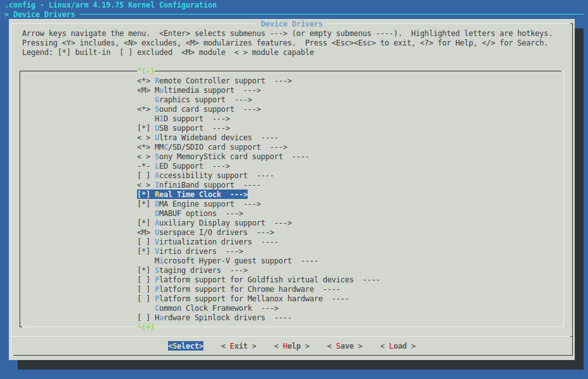Image resolution: width=588 pixels, height=379 pixels.
Task: Expand Common Clock Framework submenu arrow
Action: click(270, 308)
